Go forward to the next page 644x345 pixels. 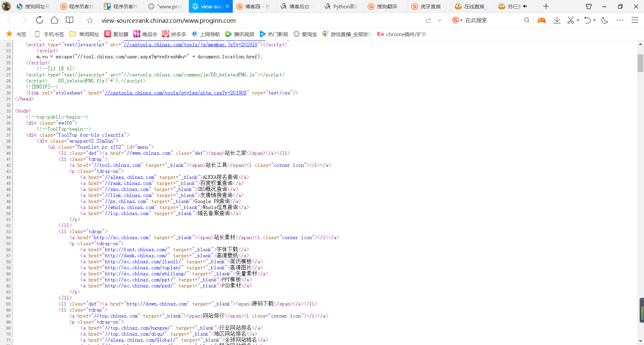click(x=24, y=20)
